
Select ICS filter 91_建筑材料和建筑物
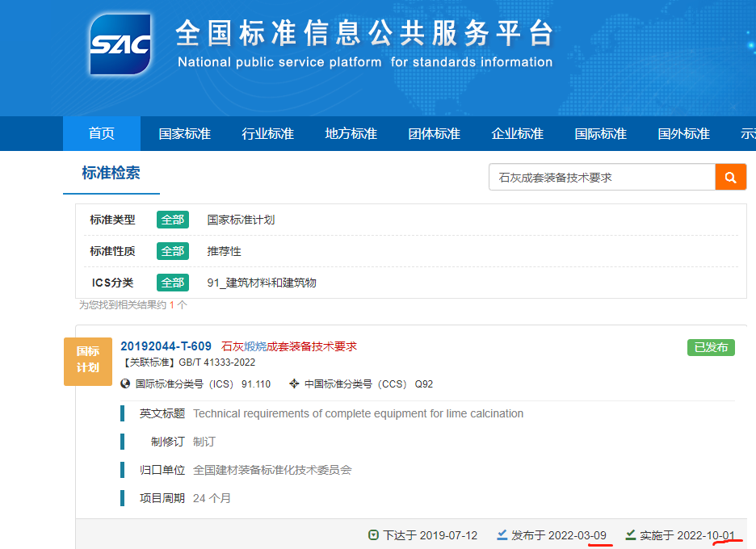pyautogui.click(x=262, y=283)
